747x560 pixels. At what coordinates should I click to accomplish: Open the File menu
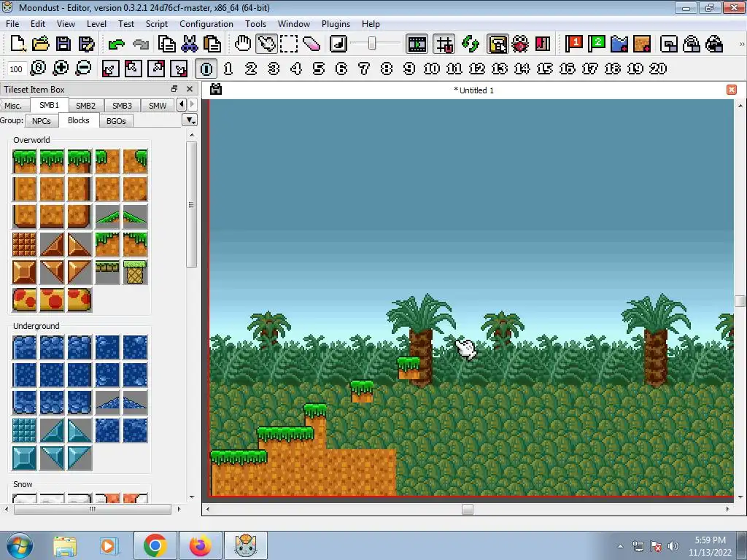(12, 24)
